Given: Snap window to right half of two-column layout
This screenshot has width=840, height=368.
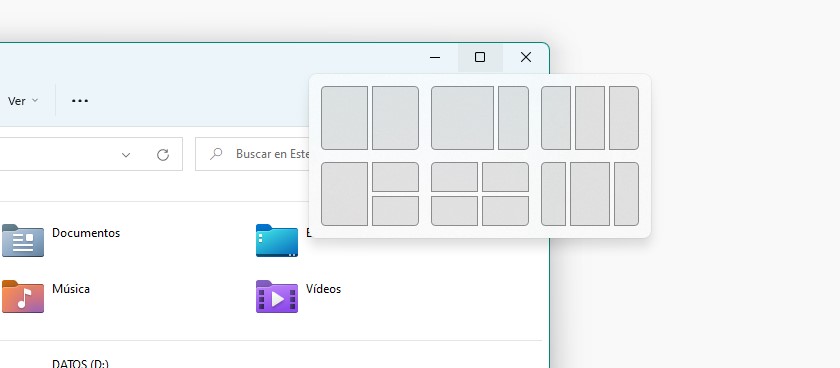Looking at the screenshot, I should [x=395, y=118].
